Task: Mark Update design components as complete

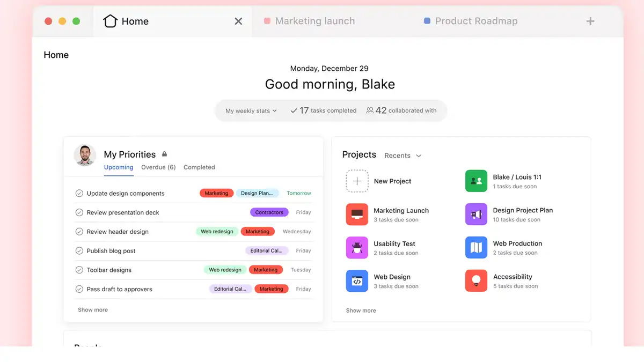Action: point(79,193)
